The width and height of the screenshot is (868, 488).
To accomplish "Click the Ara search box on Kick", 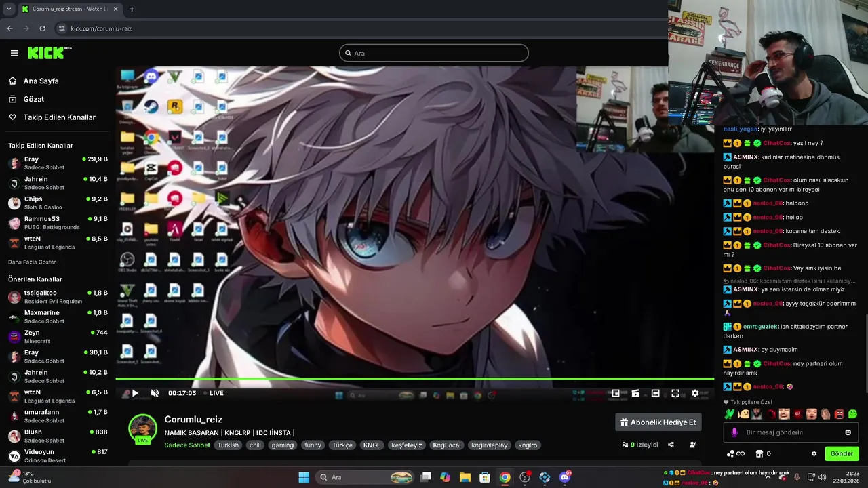I will [x=434, y=53].
